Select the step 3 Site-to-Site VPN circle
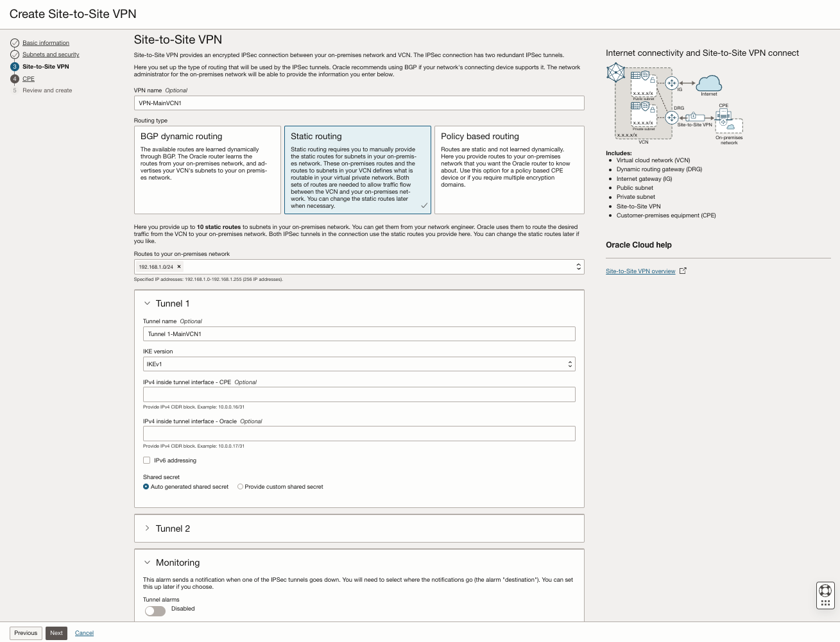The height and width of the screenshot is (642, 840). tap(15, 66)
